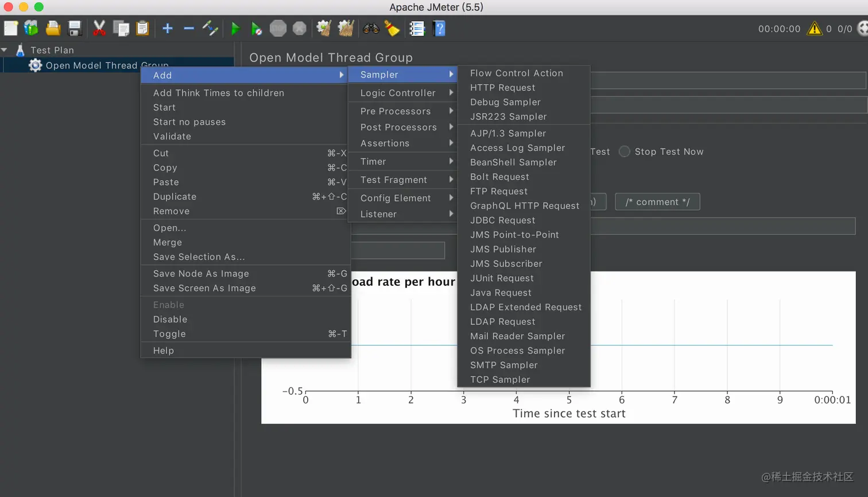Click Remove in context menu
Image resolution: width=868 pixels, height=497 pixels.
(x=246, y=211)
